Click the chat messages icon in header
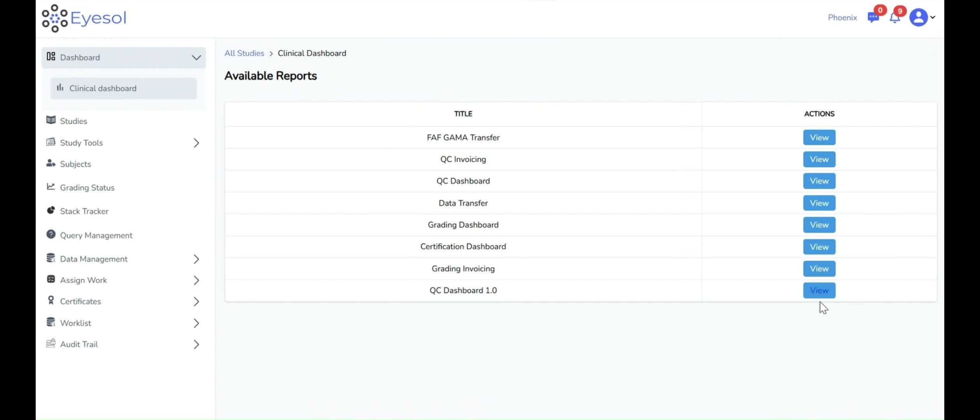Screen dimensions: 980x420 pyautogui.click(x=873, y=18)
